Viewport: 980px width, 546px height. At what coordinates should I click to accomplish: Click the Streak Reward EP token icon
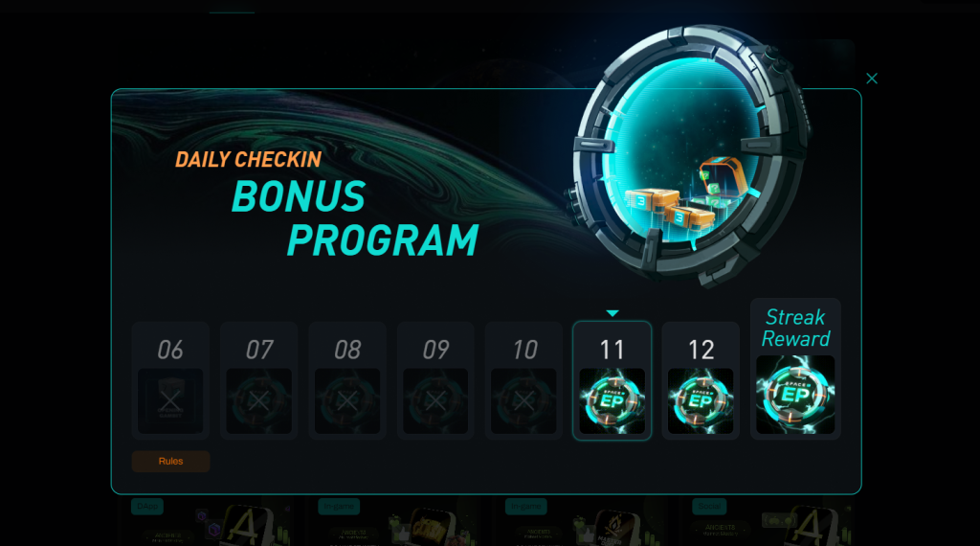795,395
